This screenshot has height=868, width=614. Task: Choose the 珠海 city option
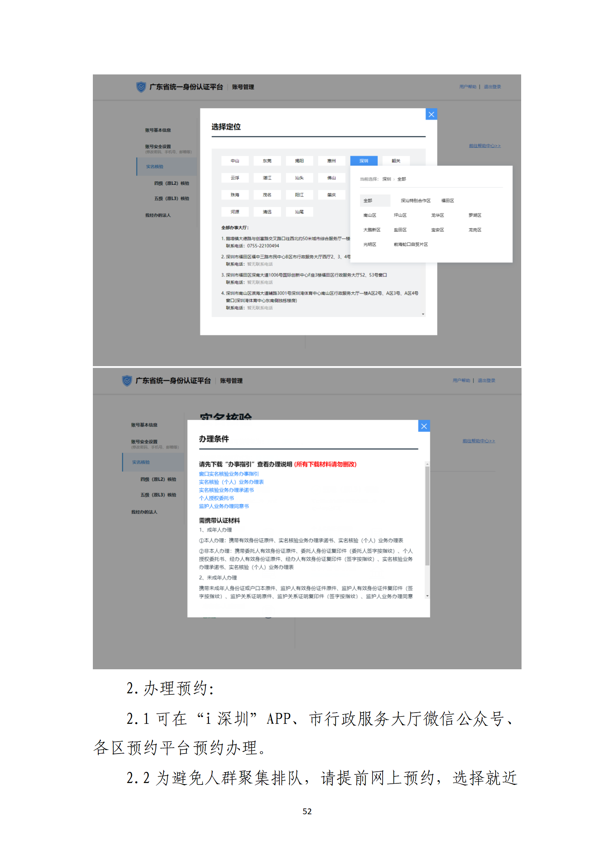[235, 195]
